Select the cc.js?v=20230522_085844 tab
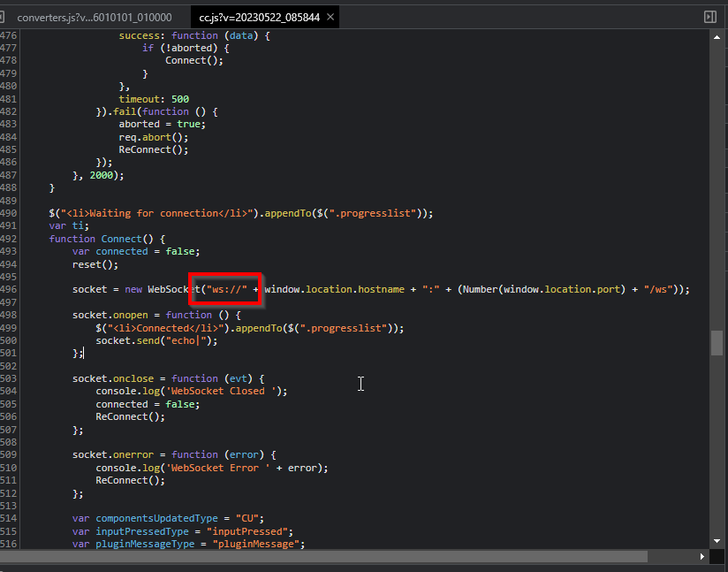 259,17
